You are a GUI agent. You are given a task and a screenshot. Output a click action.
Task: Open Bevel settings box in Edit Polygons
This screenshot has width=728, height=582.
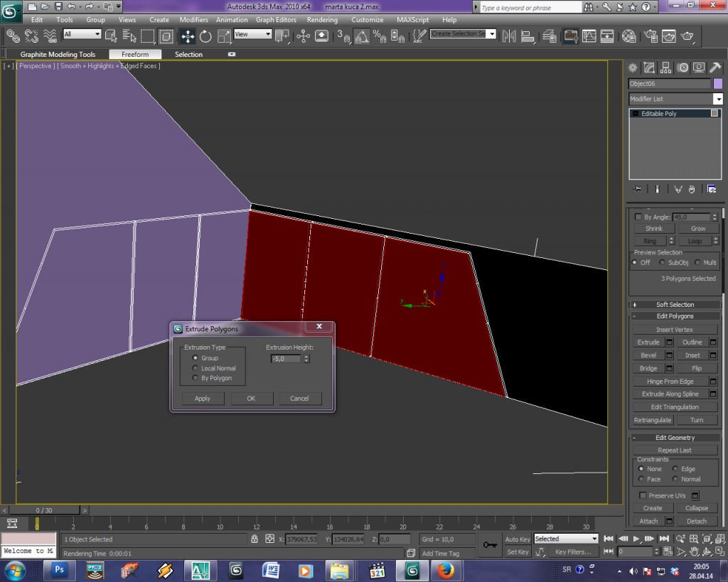[670, 355]
